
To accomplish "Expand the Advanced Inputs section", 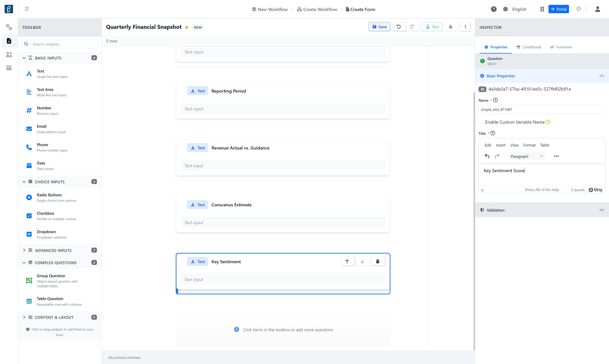I will click(x=60, y=250).
